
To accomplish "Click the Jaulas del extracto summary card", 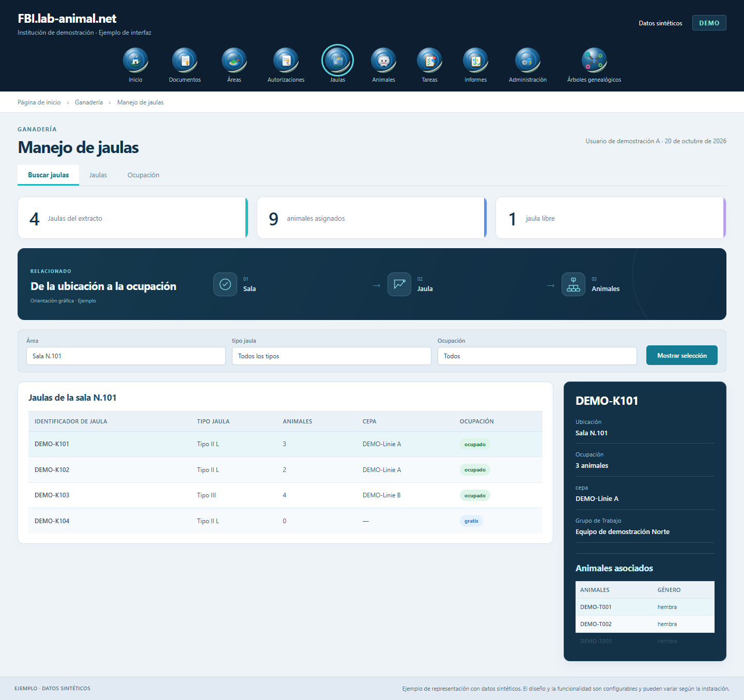I will 133,218.
